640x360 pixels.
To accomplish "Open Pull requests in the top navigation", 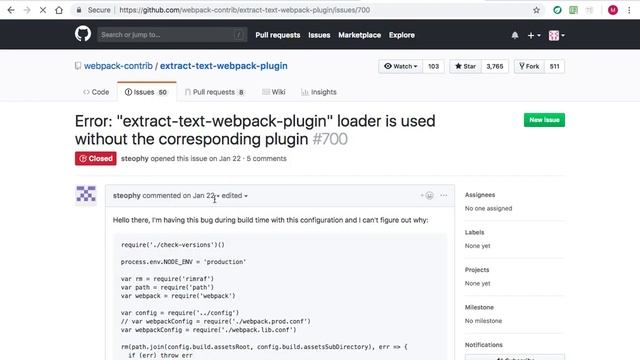I will click(278, 35).
